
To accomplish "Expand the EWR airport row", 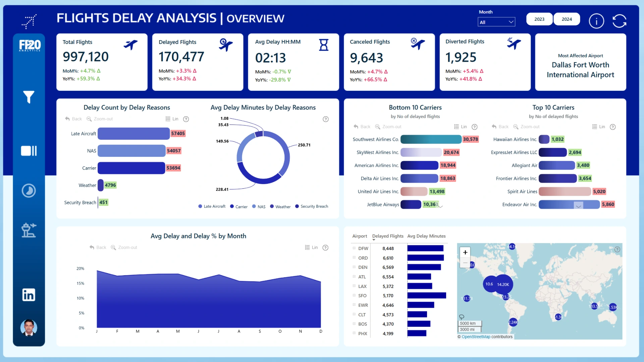I will tap(354, 305).
